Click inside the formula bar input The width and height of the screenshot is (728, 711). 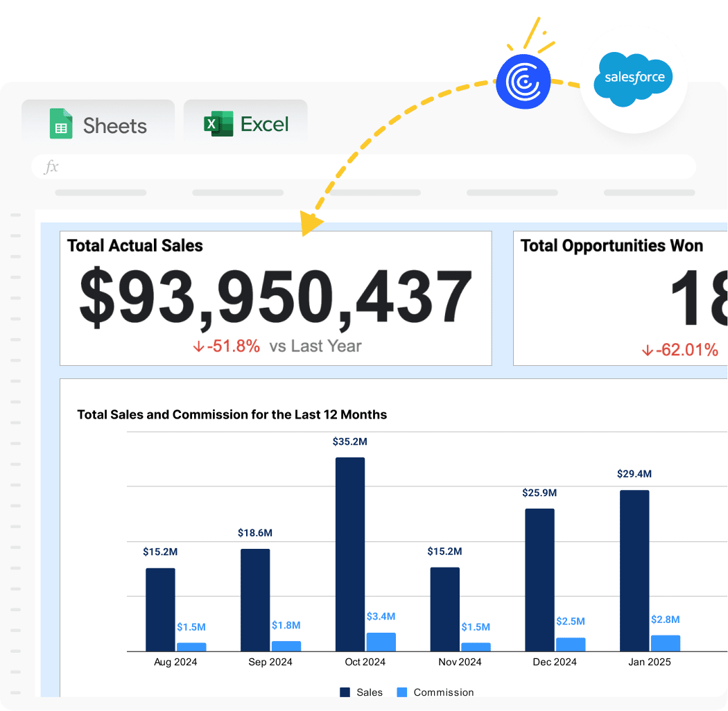(374, 167)
